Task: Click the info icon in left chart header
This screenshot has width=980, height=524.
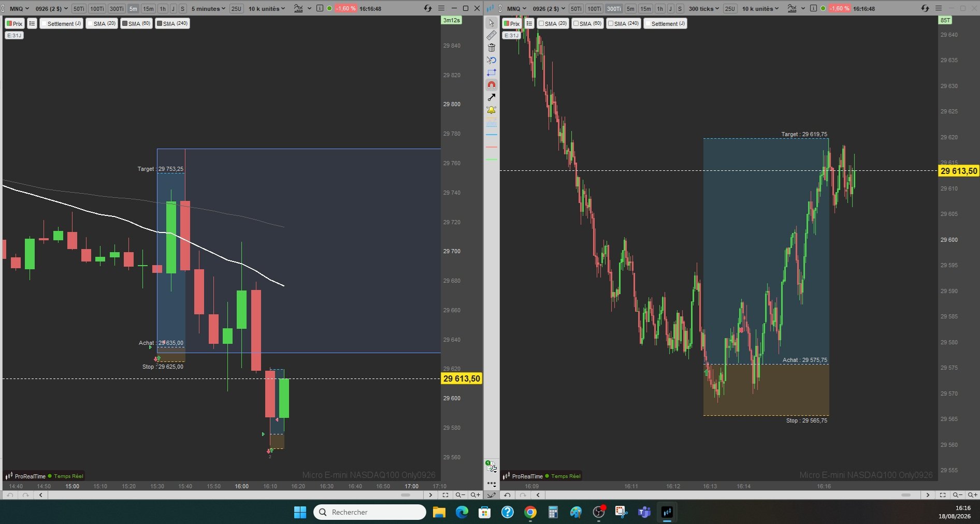Action: click(320, 8)
